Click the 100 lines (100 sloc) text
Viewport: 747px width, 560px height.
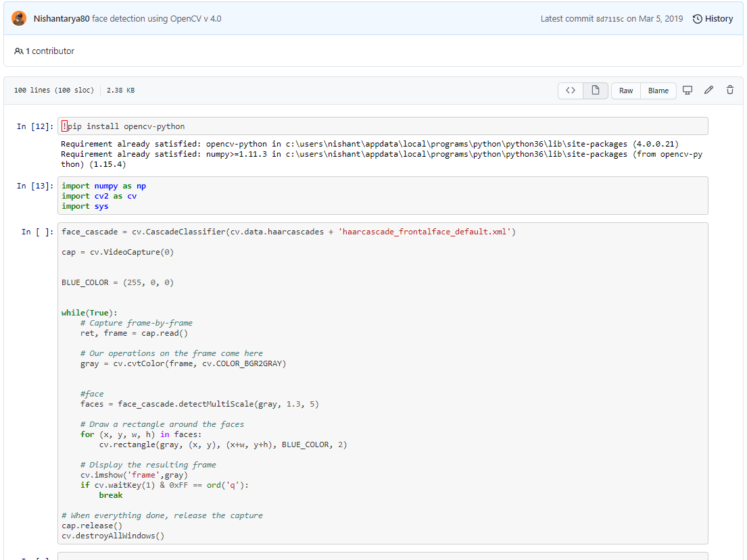coord(54,91)
